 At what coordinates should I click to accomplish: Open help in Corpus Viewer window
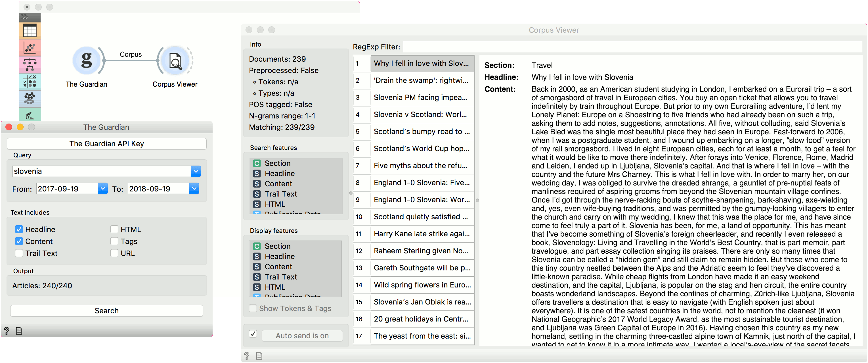tap(247, 356)
